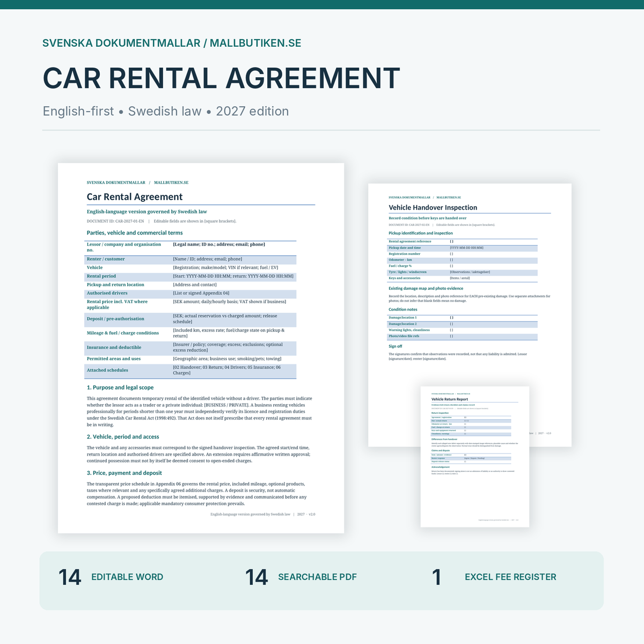Screen dimensions: 644x644
Task: Click the '1. Purpose and legal scope' section heading
Action: pos(120,387)
